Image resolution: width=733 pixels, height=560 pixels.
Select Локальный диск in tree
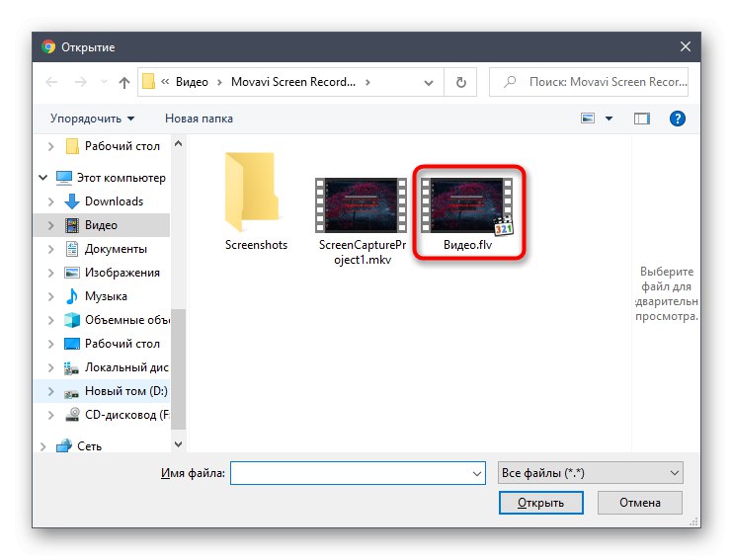point(126,367)
